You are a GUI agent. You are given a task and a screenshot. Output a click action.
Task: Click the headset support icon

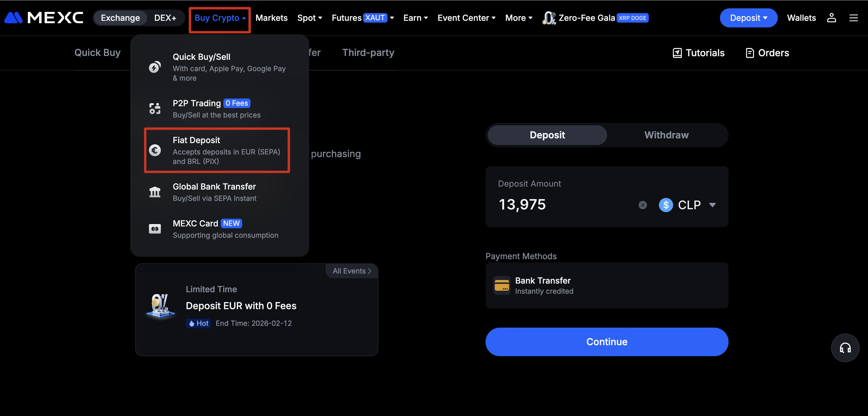click(845, 348)
